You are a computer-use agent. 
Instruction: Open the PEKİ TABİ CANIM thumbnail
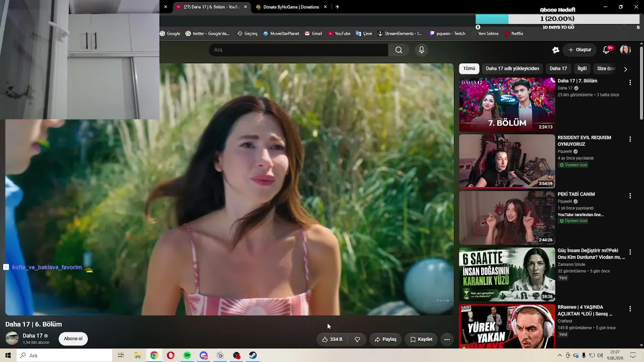(507, 218)
